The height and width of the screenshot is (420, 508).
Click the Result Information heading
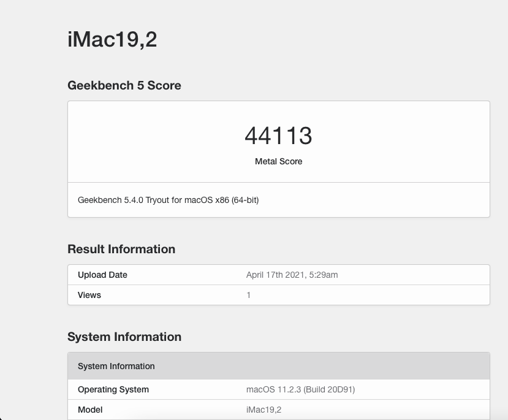(121, 249)
